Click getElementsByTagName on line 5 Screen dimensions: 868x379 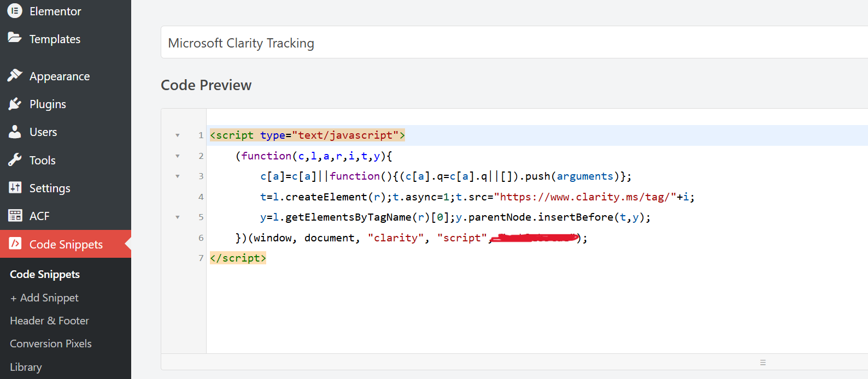coord(348,217)
